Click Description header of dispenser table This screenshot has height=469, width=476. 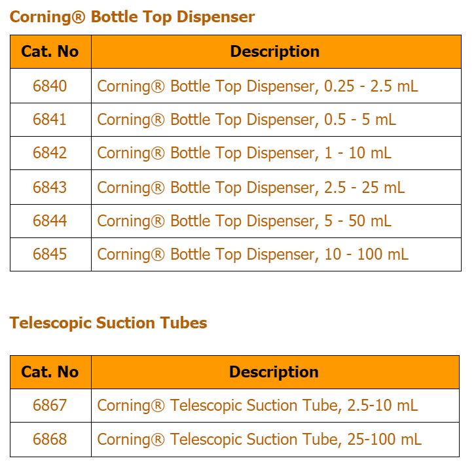click(x=275, y=51)
